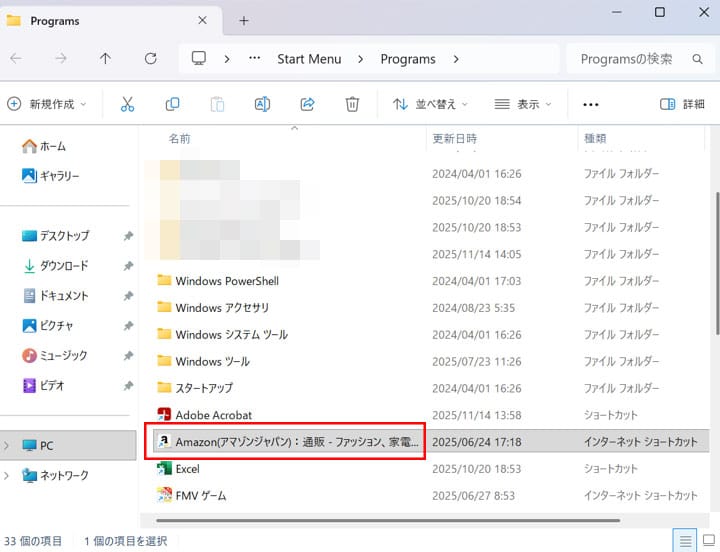Click the Share icon in toolbar
The height and width of the screenshot is (552, 720).
[307, 104]
